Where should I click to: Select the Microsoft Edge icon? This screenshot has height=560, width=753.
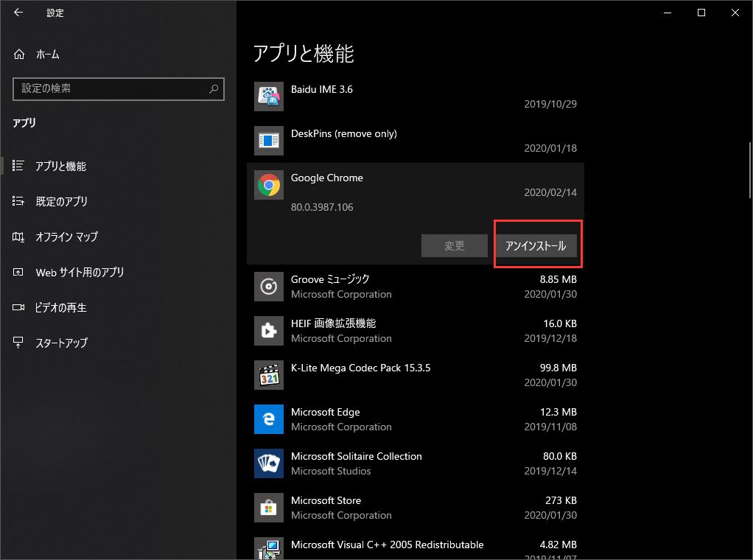pos(269,419)
